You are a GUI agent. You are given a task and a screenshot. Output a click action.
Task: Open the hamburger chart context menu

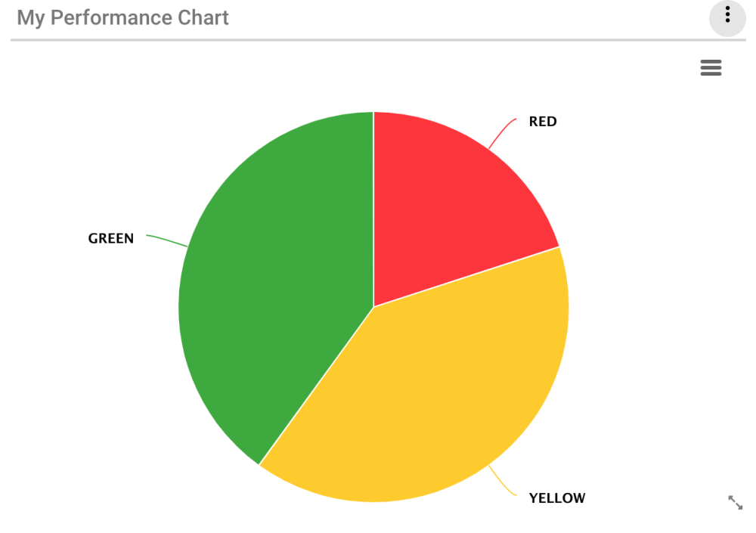711,68
